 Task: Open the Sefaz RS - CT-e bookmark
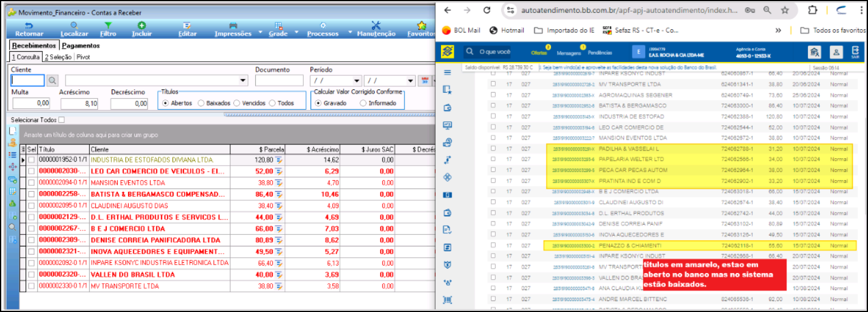[x=640, y=30]
